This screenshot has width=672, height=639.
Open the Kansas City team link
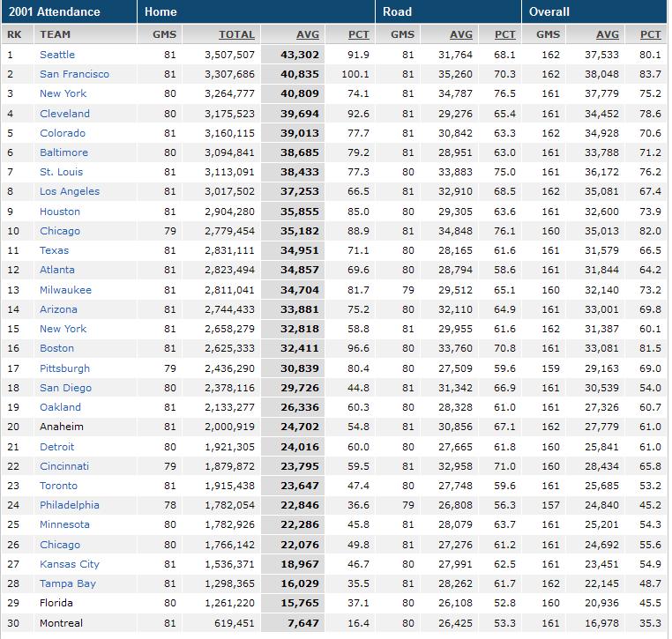coord(70,564)
